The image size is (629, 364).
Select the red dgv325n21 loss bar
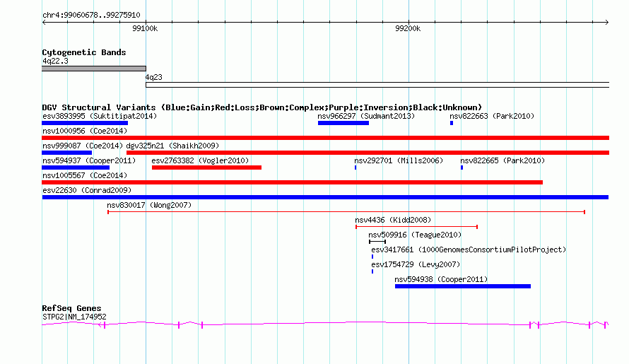368,153
